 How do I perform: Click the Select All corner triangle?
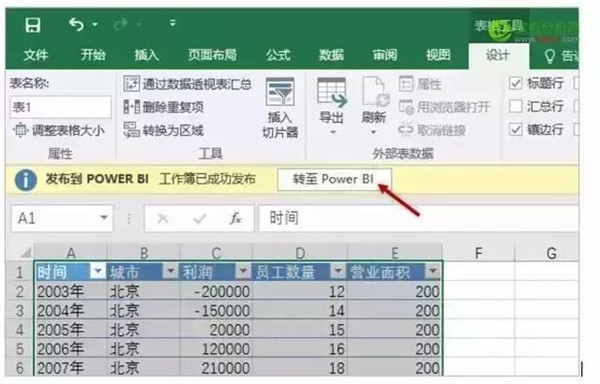pyautogui.click(x=25, y=253)
